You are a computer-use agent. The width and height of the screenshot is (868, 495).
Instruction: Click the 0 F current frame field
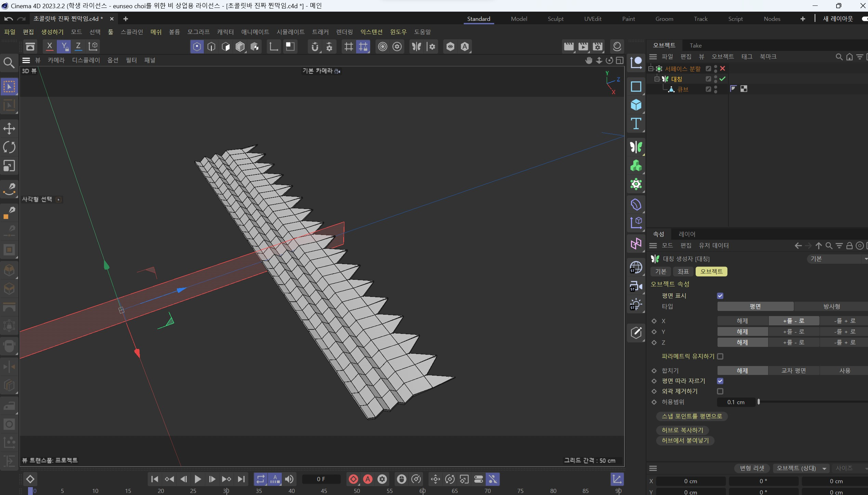click(321, 479)
